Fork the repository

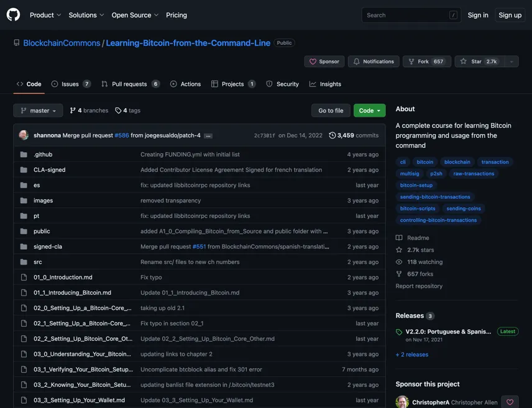pos(426,61)
